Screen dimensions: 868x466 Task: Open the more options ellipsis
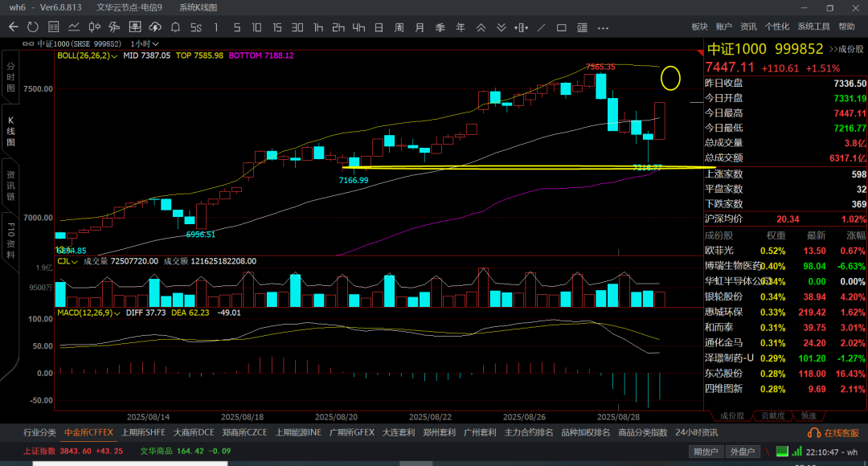coord(603,27)
